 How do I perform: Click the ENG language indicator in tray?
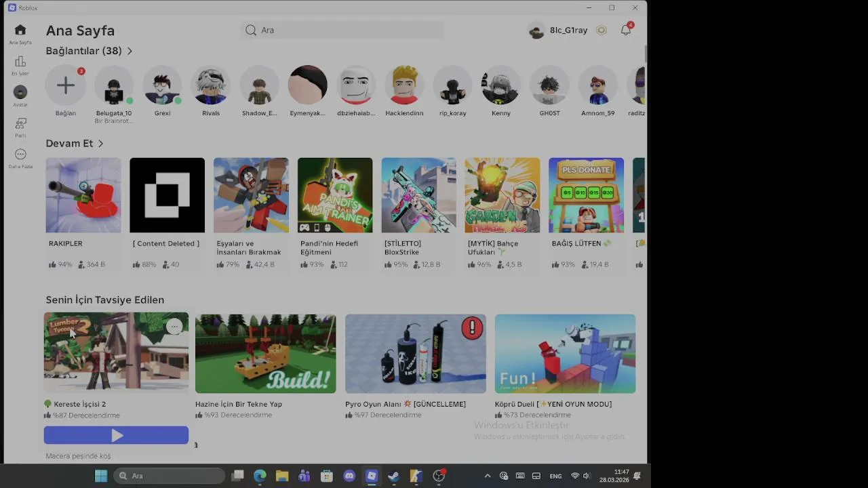pos(555,476)
